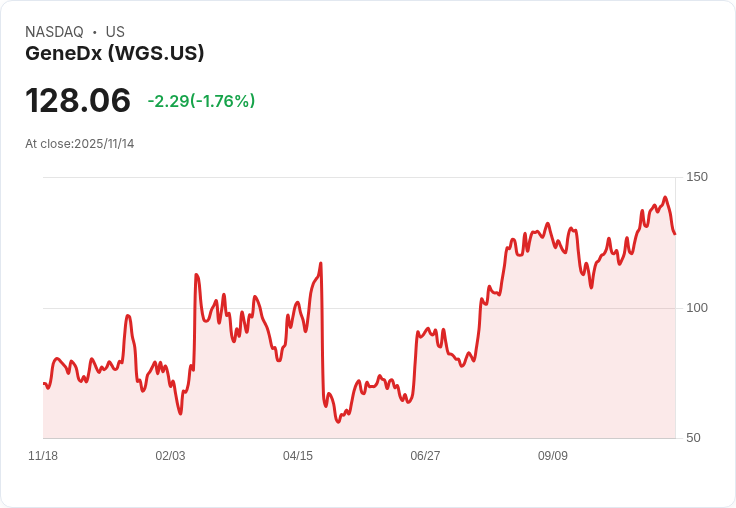Image resolution: width=736 pixels, height=508 pixels.
Task: Choose the 09/09 x-axis date label
Action: 553,456
